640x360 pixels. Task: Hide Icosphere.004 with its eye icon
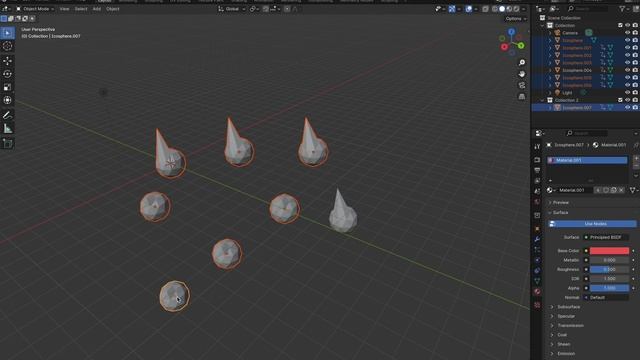pyautogui.click(x=627, y=70)
